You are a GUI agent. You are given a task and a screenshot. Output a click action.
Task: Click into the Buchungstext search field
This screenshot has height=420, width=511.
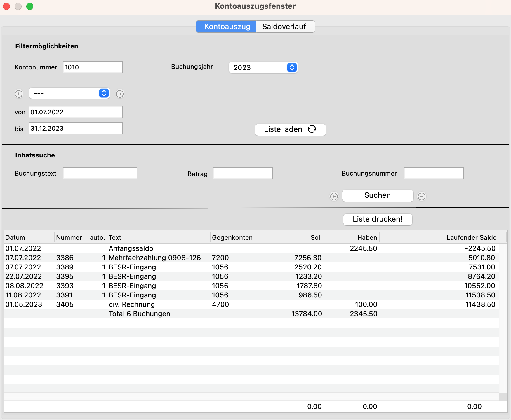100,173
